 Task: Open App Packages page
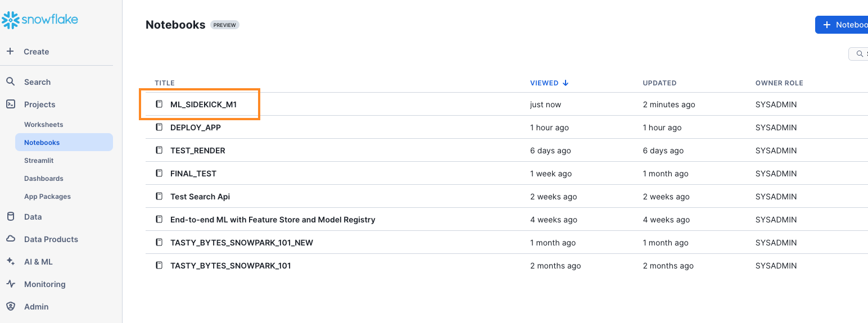(x=47, y=197)
